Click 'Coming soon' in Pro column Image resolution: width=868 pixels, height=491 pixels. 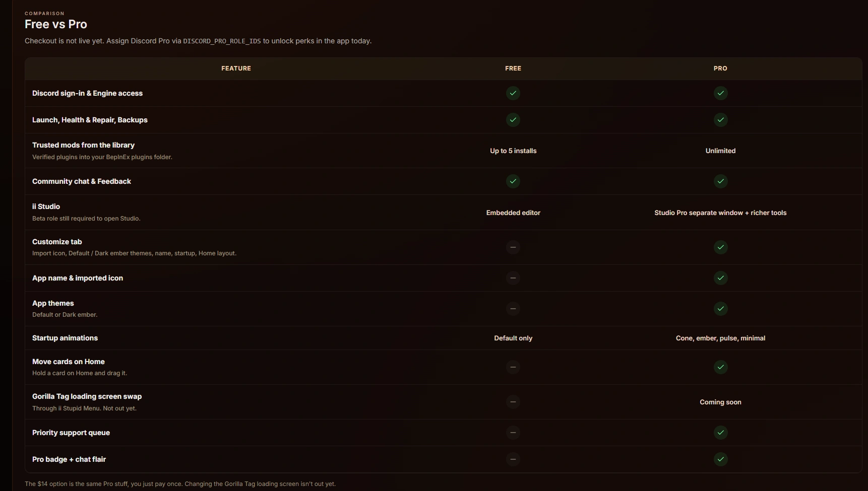(x=720, y=402)
